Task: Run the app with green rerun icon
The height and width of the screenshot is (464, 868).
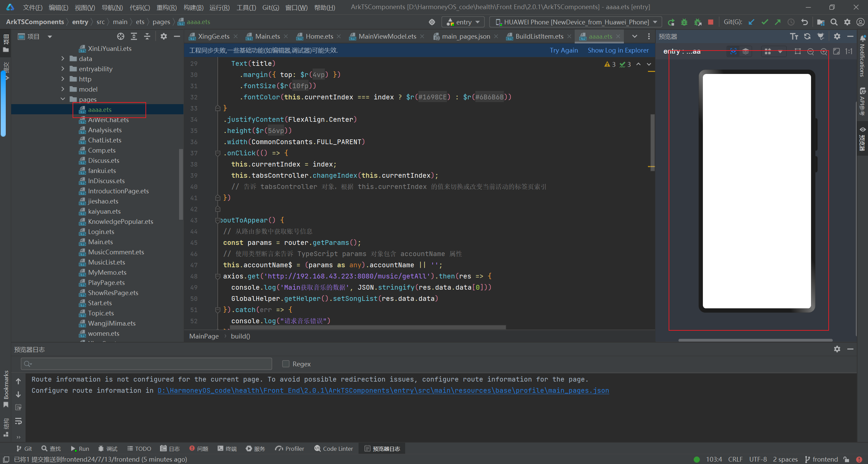Action: click(671, 22)
